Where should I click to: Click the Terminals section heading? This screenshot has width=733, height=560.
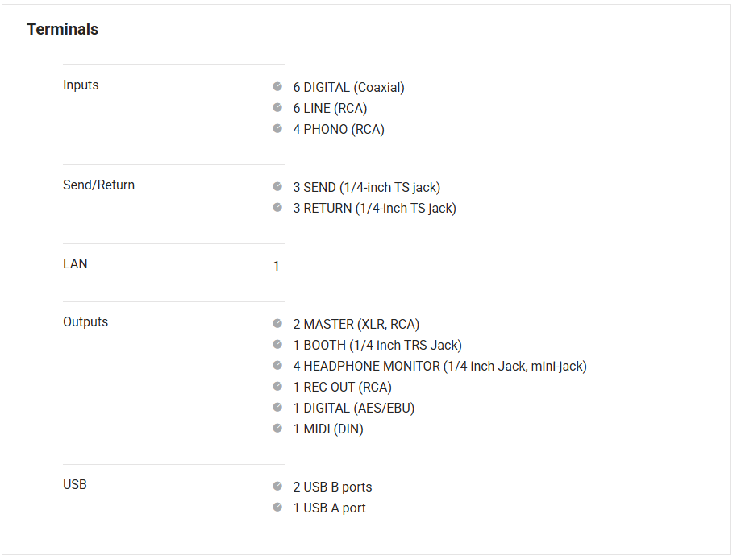click(62, 29)
